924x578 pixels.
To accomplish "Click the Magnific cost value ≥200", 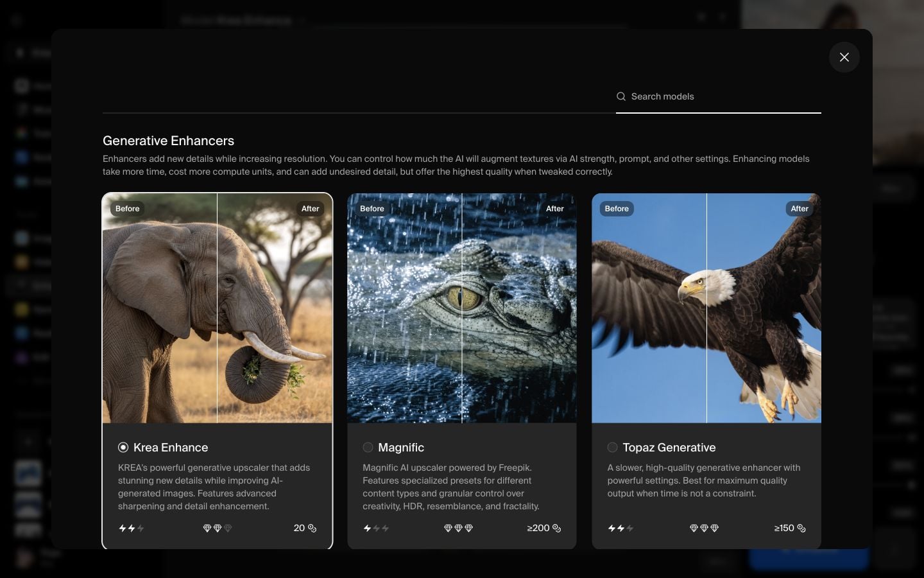I will pos(538,528).
